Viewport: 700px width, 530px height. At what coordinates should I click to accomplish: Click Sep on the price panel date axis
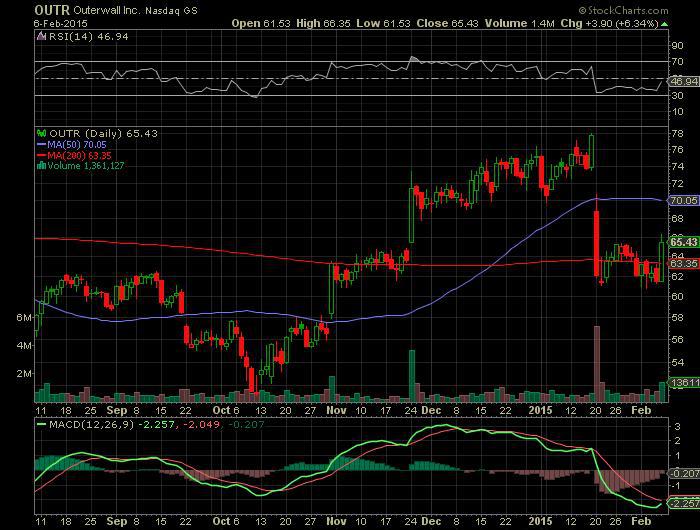[116, 410]
